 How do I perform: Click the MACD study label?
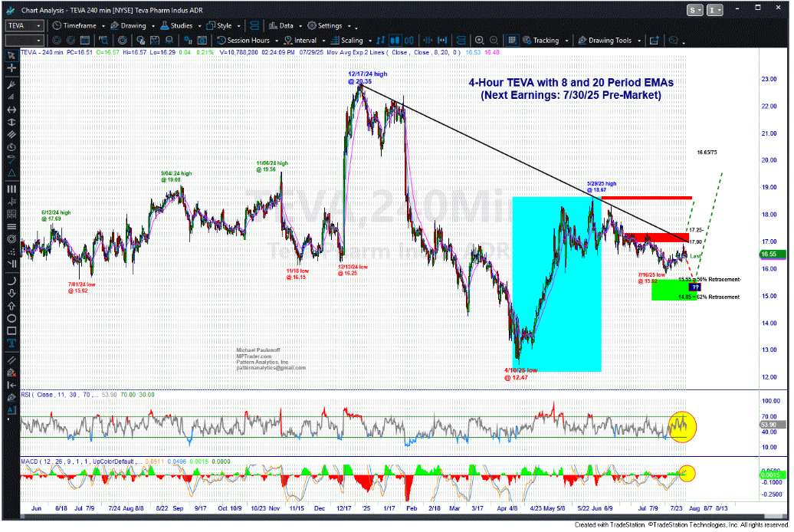80,462
